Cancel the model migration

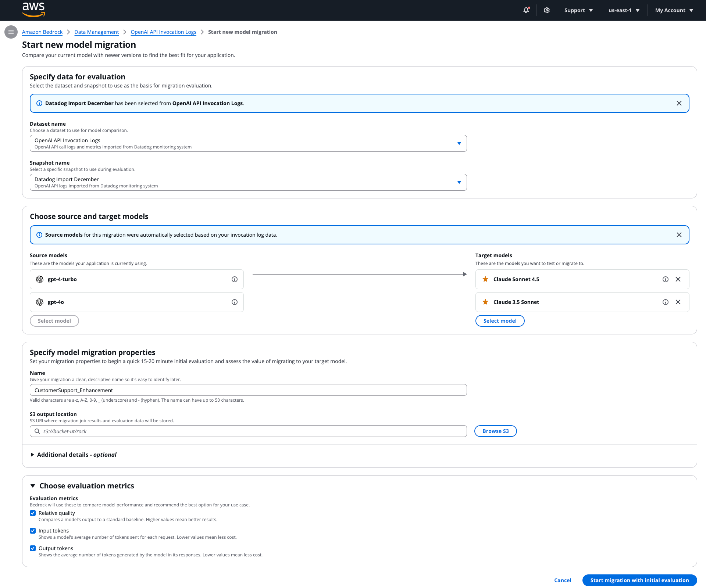tap(563, 580)
